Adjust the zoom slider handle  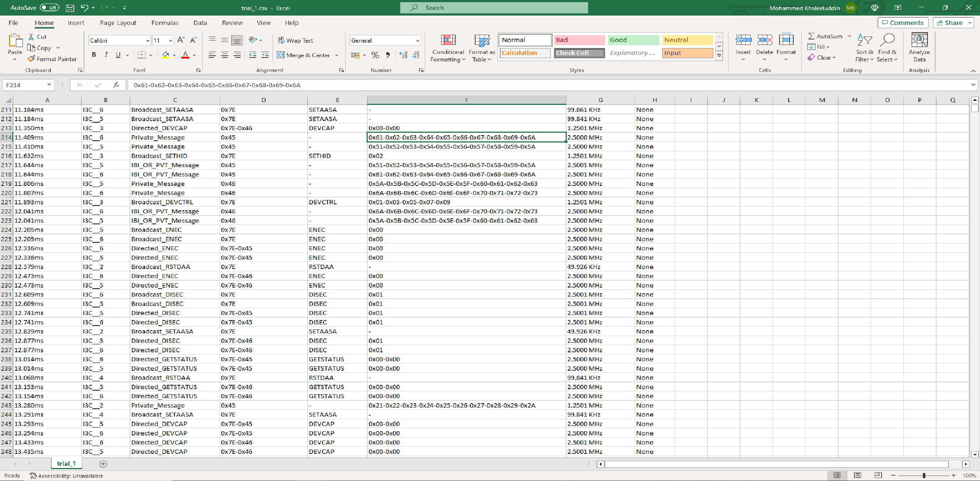click(924, 475)
